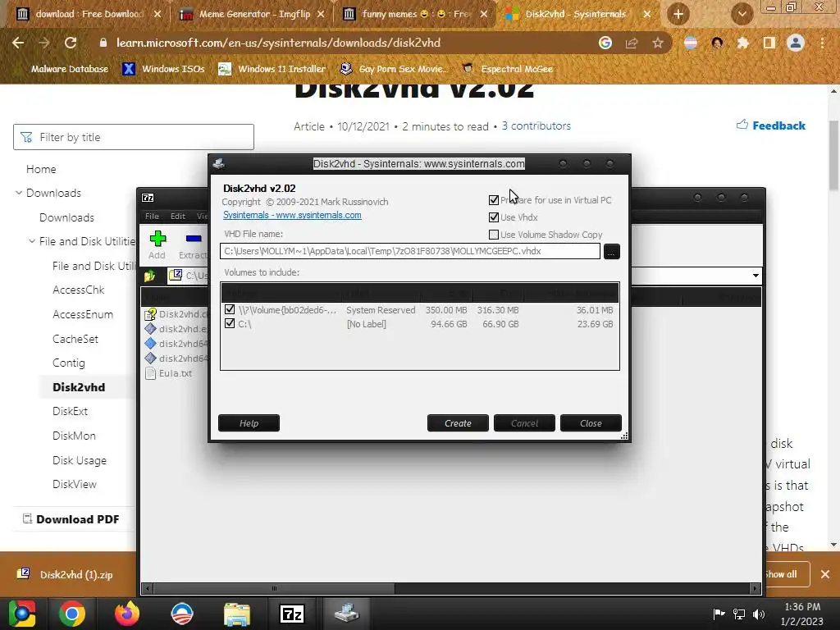Click the 7-Zip horizontal scrollbar thumb
Screen dimensions: 840x630
coord(274,589)
